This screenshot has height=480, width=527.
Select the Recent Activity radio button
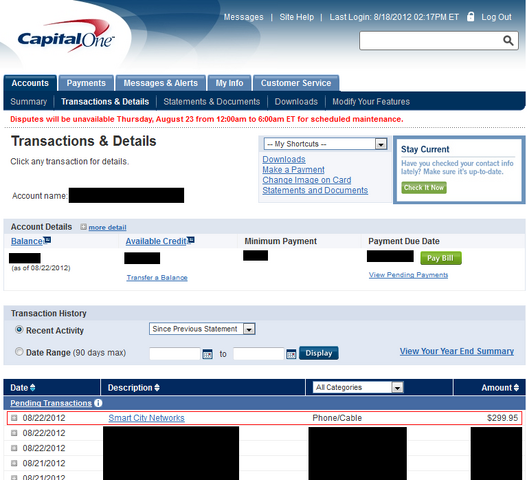[x=19, y=330]
